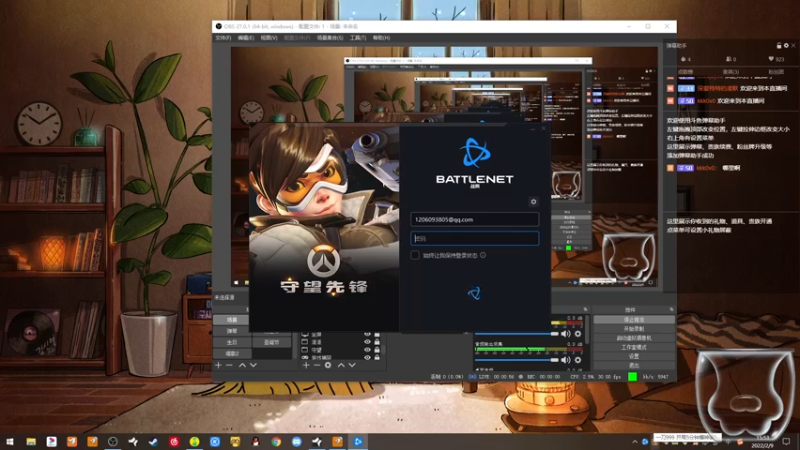Toggle the lock of the source above 守望
This screenshot has width=800, height=450.
click(x=377, y=342)
